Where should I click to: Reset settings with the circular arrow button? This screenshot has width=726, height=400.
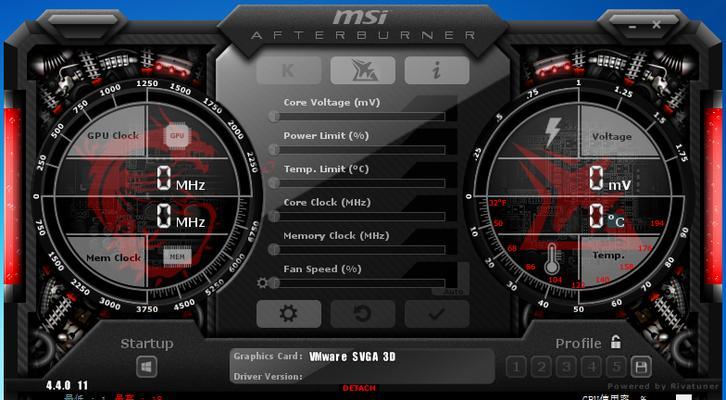coord(363,314)
